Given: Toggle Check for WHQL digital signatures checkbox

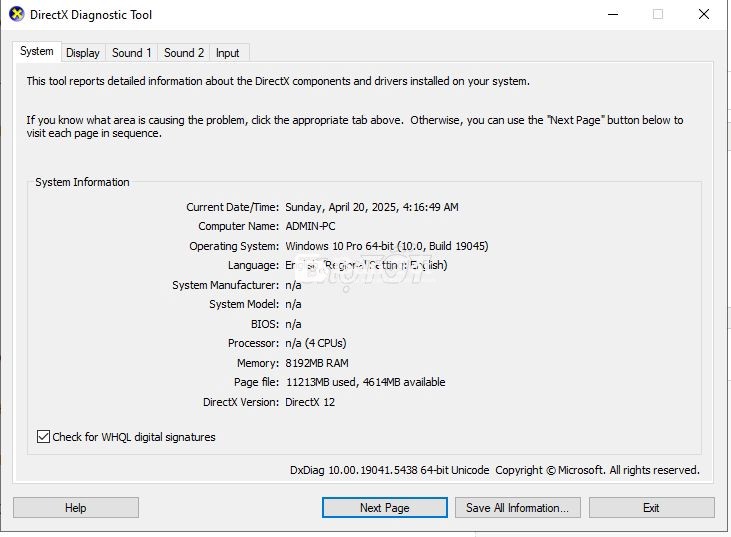Looking at the screenshot, I should tap(43, 437).
